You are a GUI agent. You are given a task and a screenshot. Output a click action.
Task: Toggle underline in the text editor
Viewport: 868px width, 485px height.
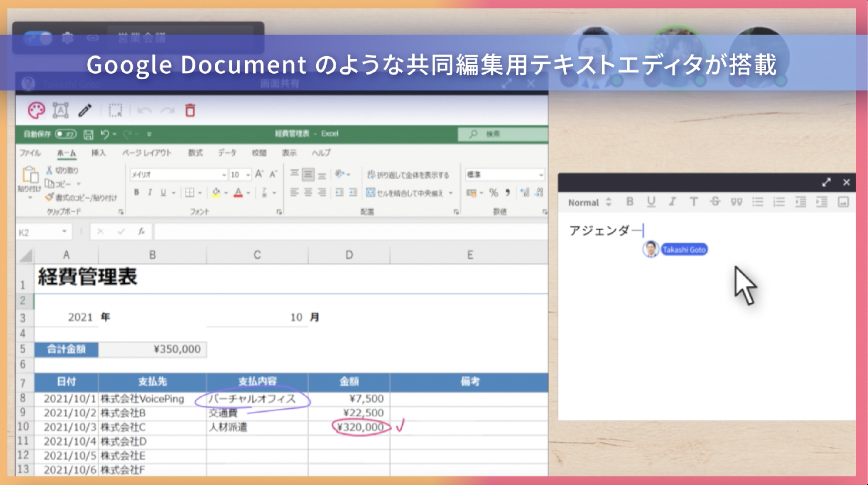pyautogui.click(x=651, y=202)
